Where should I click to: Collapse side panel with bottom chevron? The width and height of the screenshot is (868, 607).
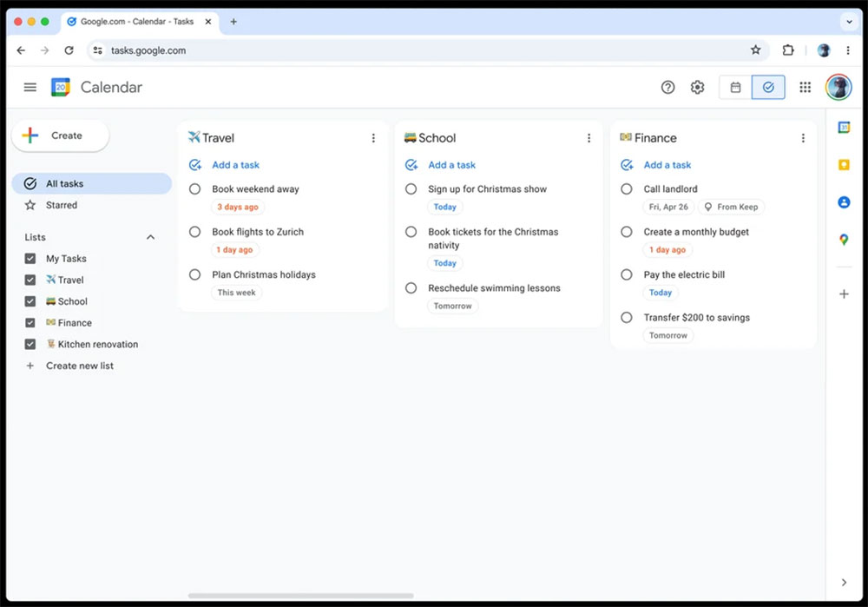(x=844, y=582)
